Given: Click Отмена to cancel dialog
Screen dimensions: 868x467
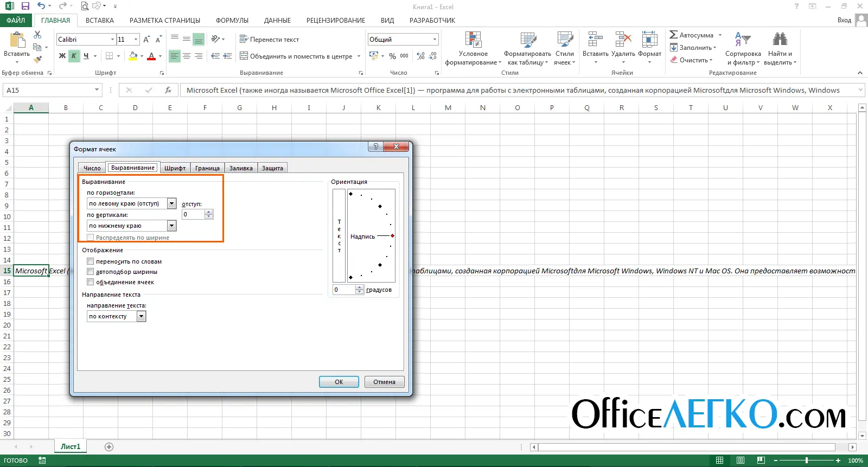Looking at the screenshot, I should 384,382.
